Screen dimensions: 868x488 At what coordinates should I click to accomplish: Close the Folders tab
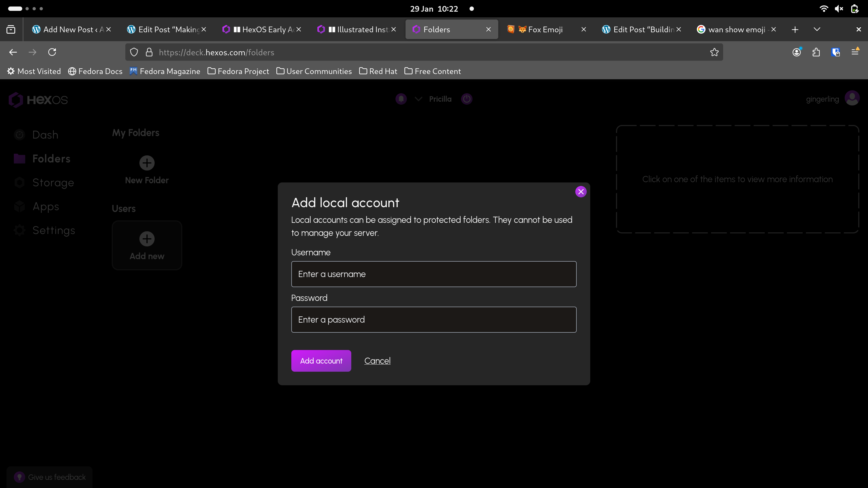(x=489, y=29)
